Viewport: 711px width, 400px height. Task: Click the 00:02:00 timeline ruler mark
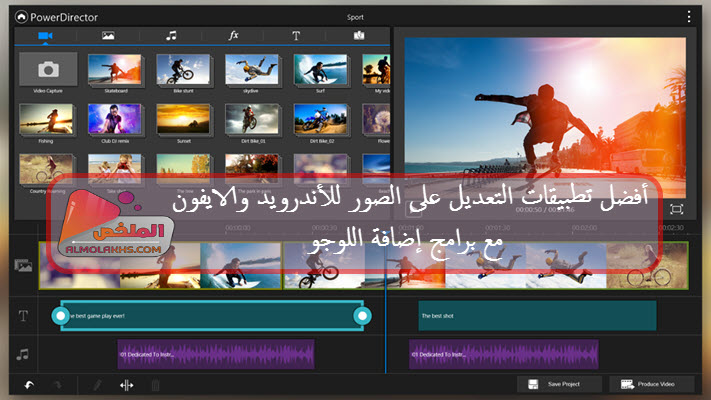[584, 228]
